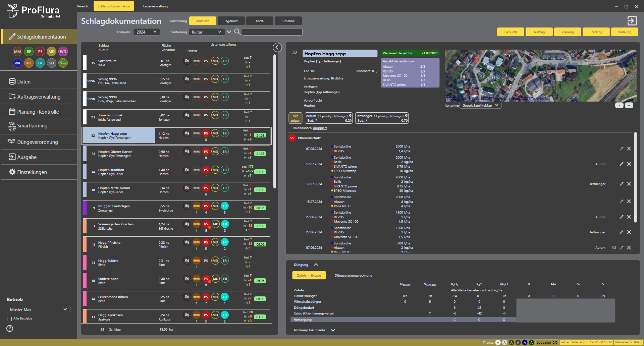644x346 pixels.
Task: Click the WA category circle icon
Action: [x=17, y=63]
